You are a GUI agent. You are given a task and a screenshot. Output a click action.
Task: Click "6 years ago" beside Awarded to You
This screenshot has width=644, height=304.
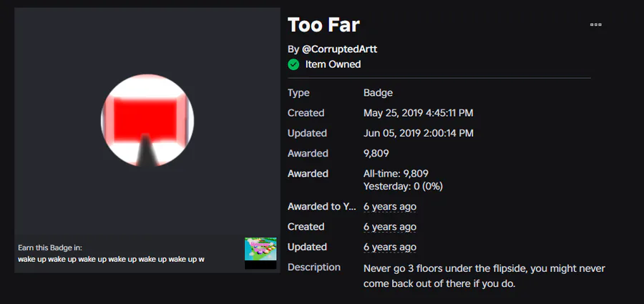click(390, 207)
